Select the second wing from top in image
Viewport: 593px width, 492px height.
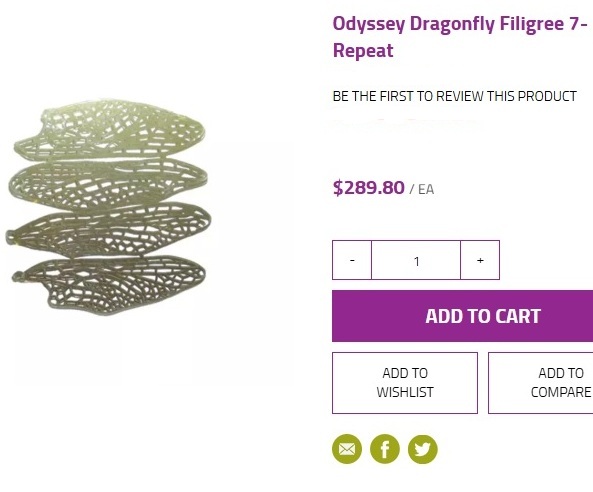(108, 183)
